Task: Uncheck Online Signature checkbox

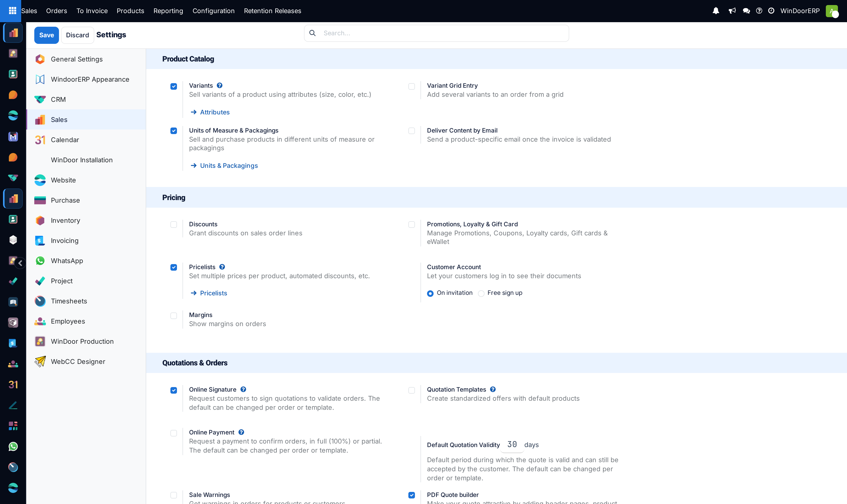Action: 174,390
